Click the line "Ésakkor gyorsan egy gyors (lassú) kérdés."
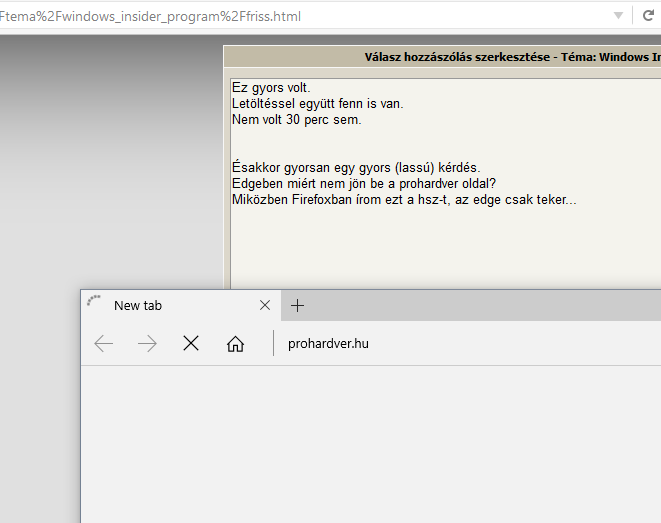The height and width of the screenshot is (523, 661). coord(356,168)
